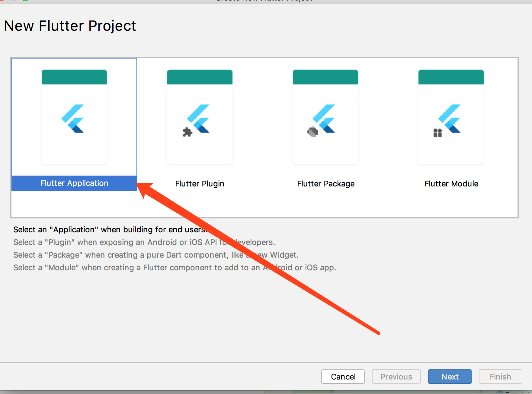Click the Flutter Plugin label
532x394 pixels.
[x=200, y=184]
